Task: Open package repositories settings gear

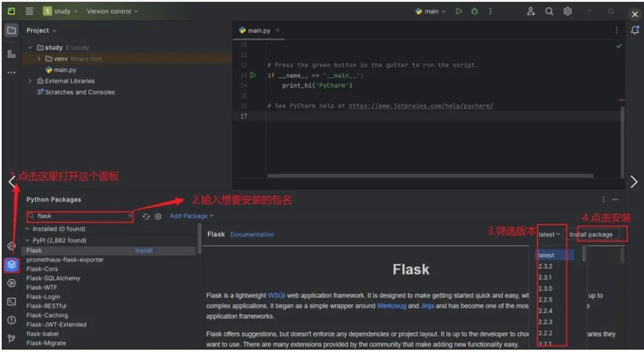Action: pos(158,216)
